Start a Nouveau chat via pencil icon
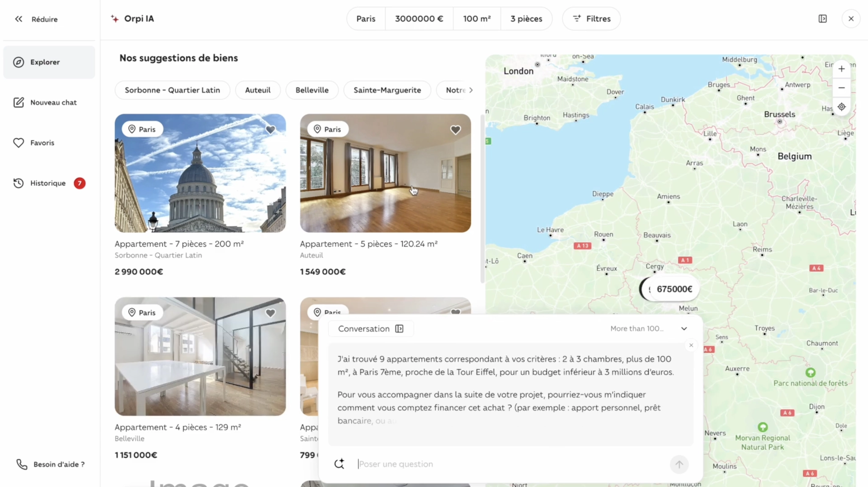The height and width of the screenshot is (487, 868). (x=18, y=103)
